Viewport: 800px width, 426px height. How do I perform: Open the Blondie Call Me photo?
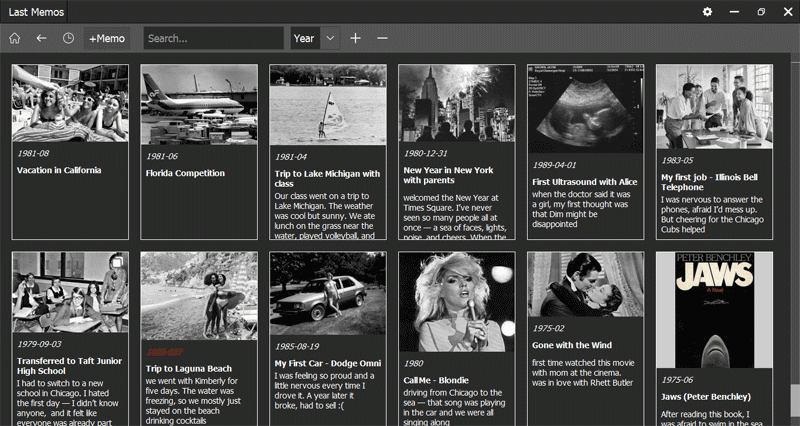(x=456, y=301)
